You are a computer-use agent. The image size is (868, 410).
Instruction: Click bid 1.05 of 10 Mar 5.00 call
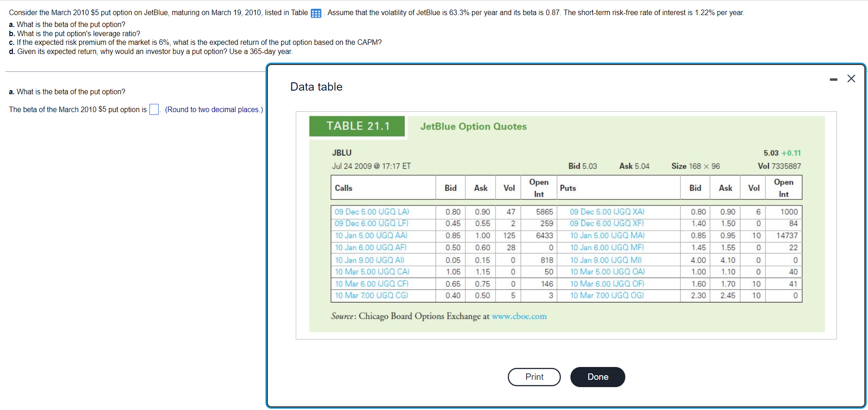point(453,272)
